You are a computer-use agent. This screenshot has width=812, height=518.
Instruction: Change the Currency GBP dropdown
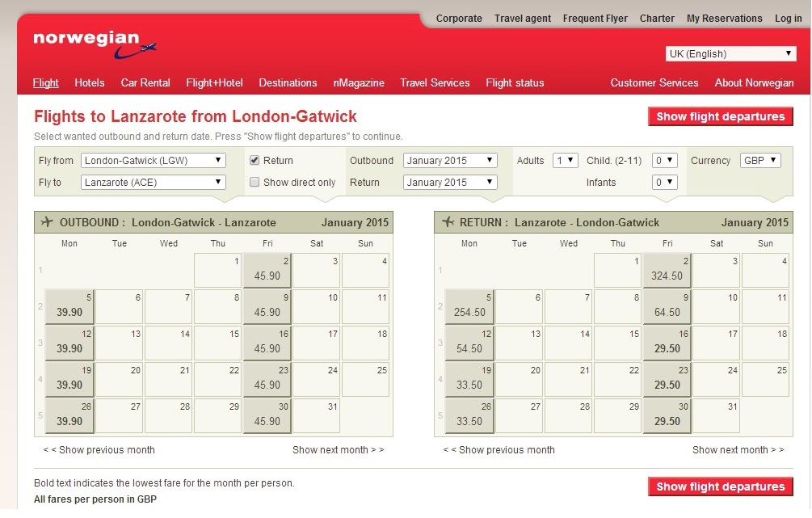tap(760, 161)
